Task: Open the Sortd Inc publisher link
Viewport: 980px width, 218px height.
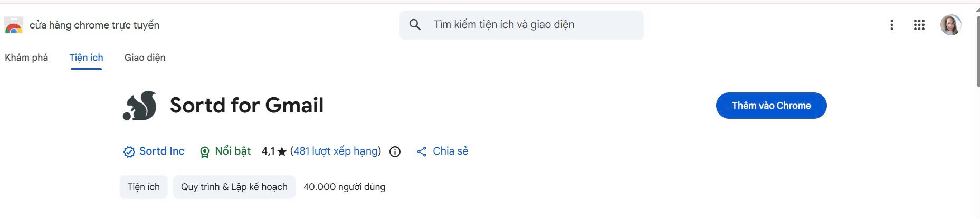Action: [x=161, y=151]
